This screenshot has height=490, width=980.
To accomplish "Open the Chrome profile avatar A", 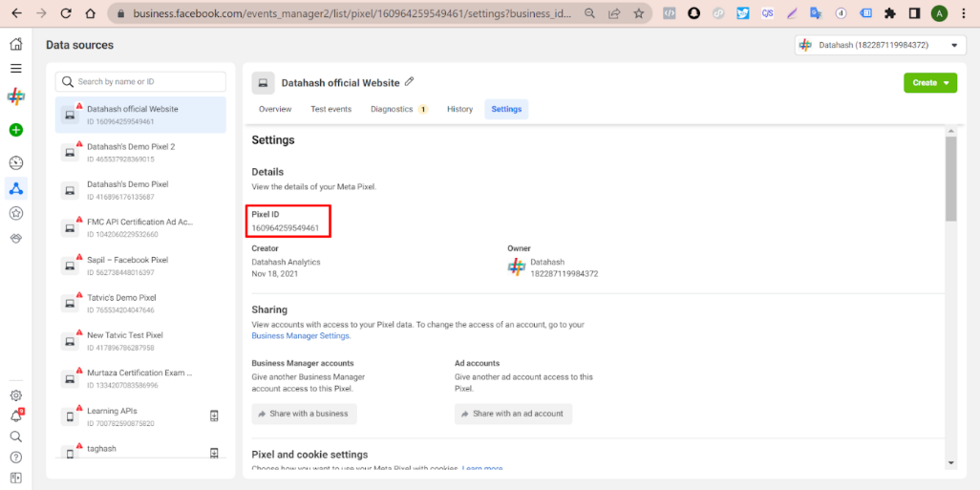I will coord(939,13).
